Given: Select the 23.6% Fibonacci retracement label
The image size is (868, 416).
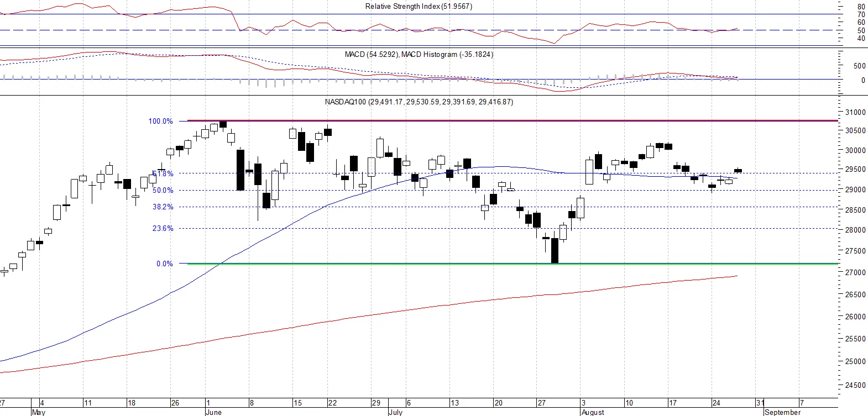Looking at the screenshot, I should pyautogui.click(x=163, y=228).
